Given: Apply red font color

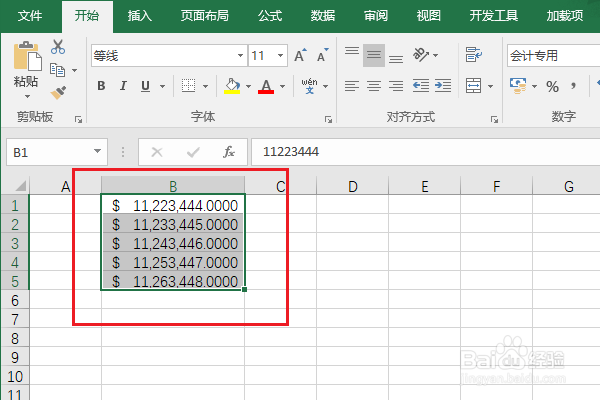Looking at the screenshot, I should tap(266, 86).
